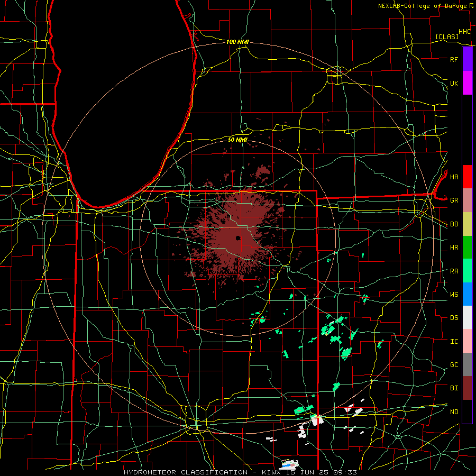
Task: Click the black radar site dot
Action: [x=238, y=237]
